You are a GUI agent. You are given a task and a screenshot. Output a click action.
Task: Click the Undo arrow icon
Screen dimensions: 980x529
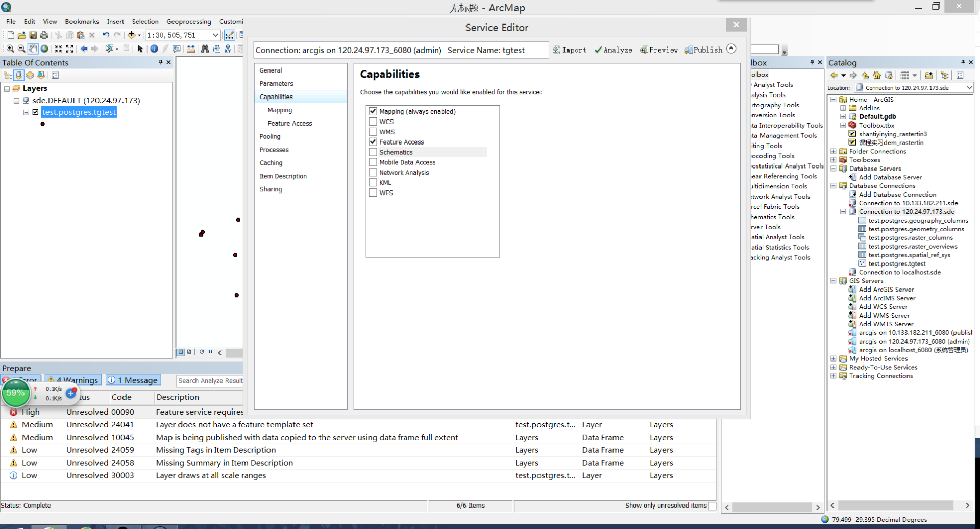pos(106,35)
